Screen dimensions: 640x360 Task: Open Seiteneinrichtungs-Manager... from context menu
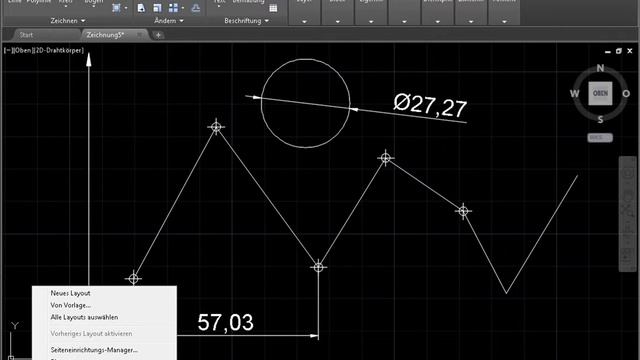pos(94,350)
